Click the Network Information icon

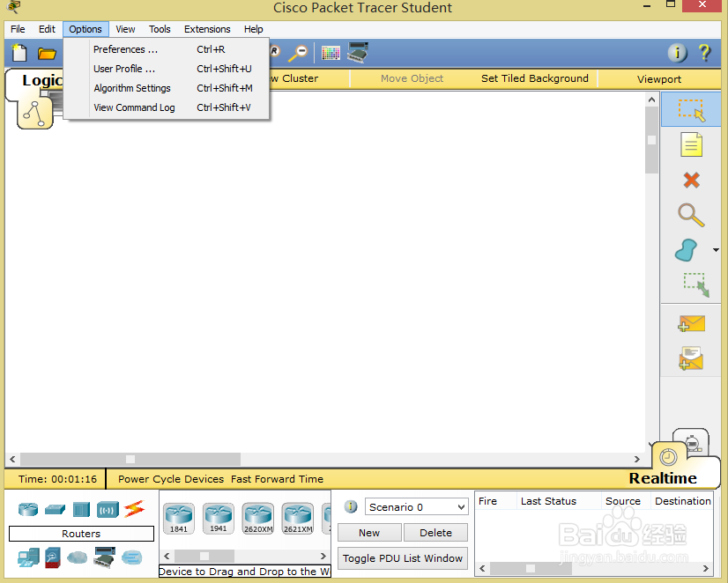pos(678,53)
